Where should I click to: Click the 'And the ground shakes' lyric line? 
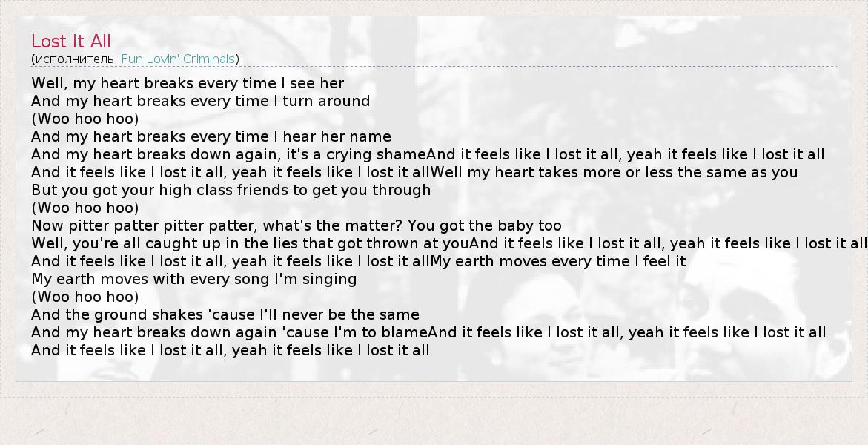(225, 314)
